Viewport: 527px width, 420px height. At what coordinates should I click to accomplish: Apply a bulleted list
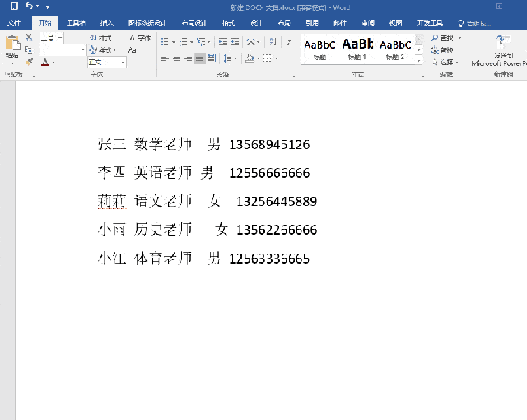click(165, 42)
